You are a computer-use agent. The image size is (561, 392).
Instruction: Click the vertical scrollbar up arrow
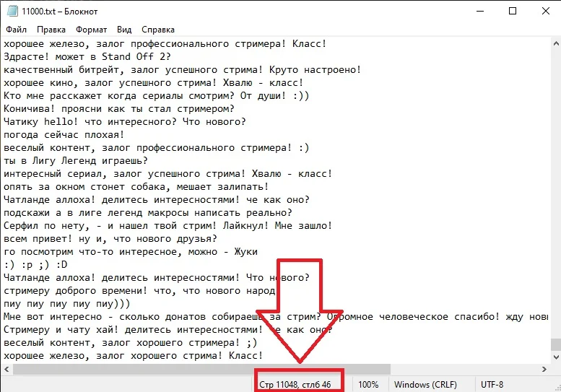click(556, 43)
